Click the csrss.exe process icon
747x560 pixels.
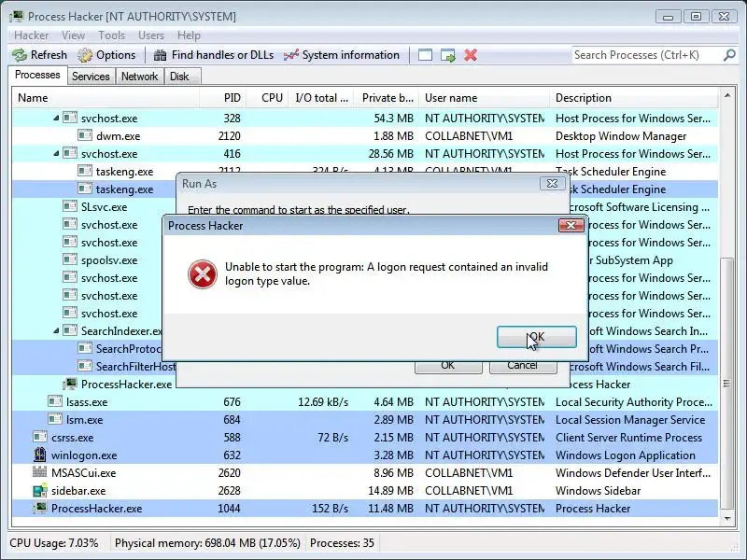click(x=40, y=437)
